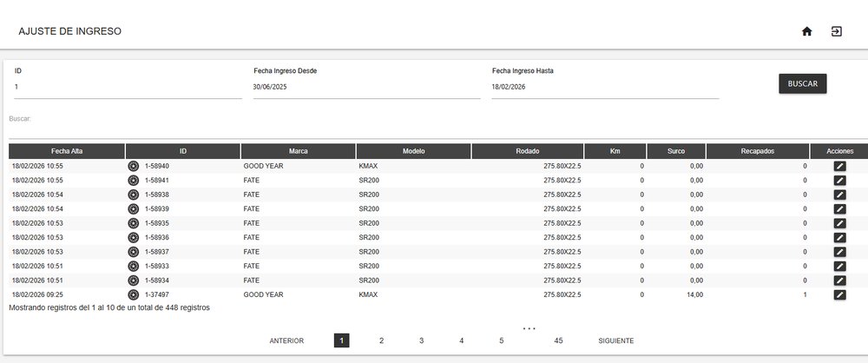Open the Fecha Ingreso Desde date field
868x363 pixels.
366,87
